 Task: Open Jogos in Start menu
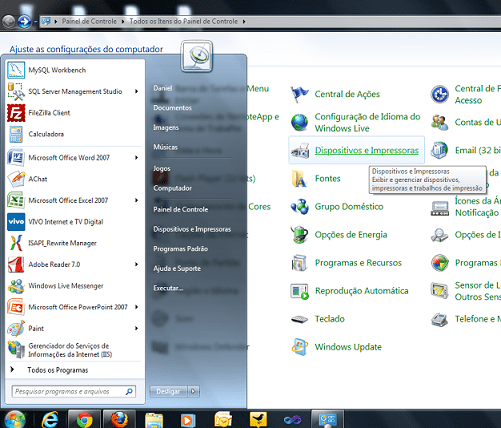pos(162,169)
